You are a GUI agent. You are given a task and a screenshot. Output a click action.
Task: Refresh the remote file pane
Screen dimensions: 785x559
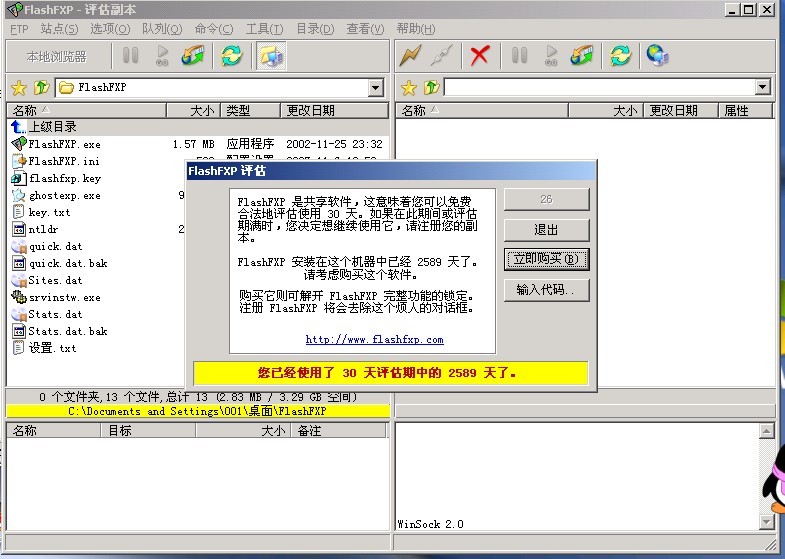[x=620, y=56]
